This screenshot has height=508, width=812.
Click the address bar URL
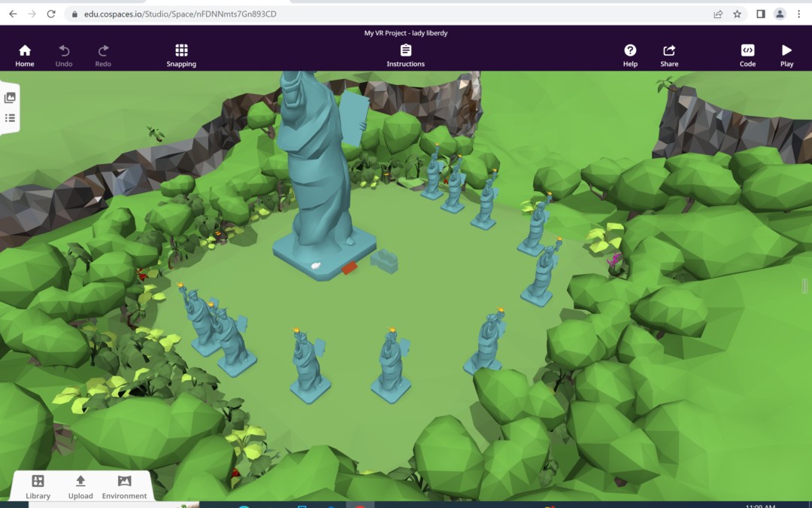(x=180, y=14)
